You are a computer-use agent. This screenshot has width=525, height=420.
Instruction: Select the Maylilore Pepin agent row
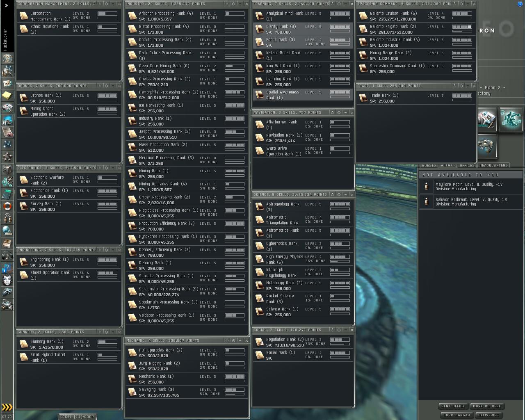[x=471, y=187]
